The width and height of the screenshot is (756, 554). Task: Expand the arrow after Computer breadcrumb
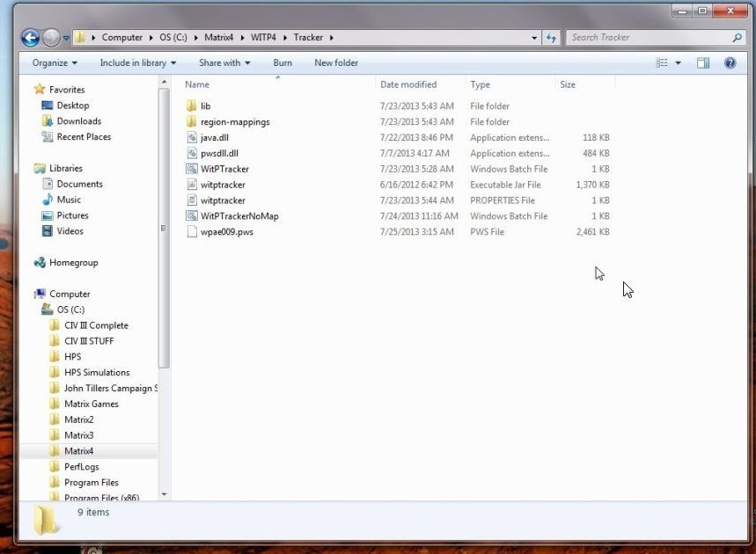pyautogui.click(x=150, y=38)
